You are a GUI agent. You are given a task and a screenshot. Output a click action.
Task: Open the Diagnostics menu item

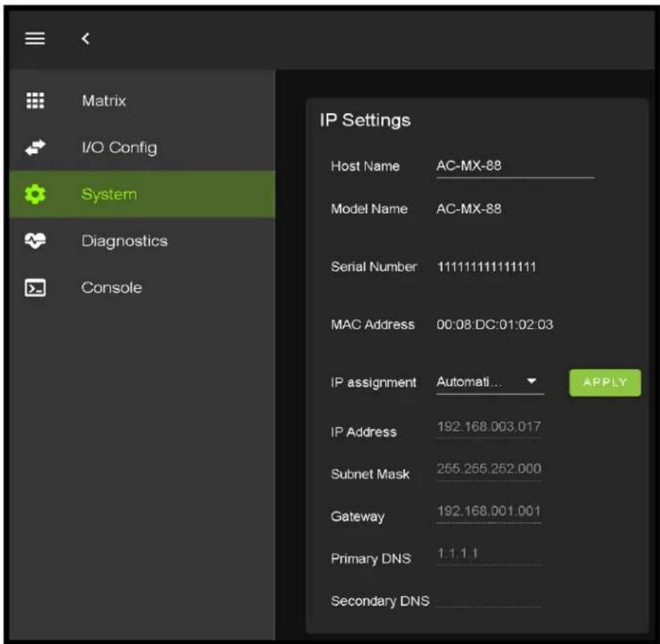click(x=143, y=240)
